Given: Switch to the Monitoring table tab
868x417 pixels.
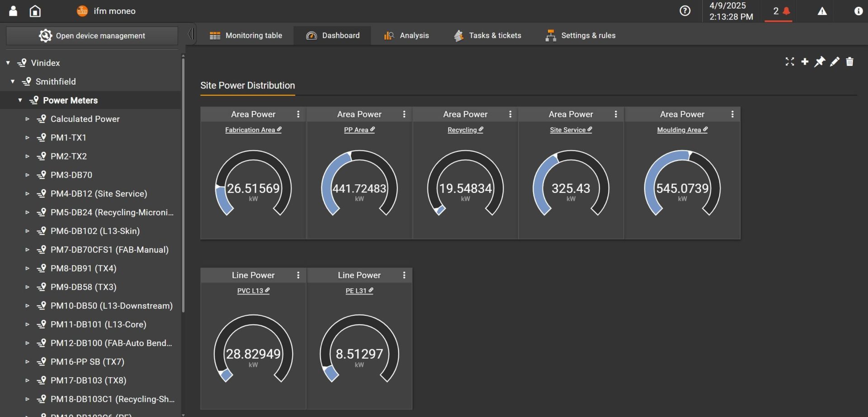Looking at the screenshot, I should coord(246,35).
